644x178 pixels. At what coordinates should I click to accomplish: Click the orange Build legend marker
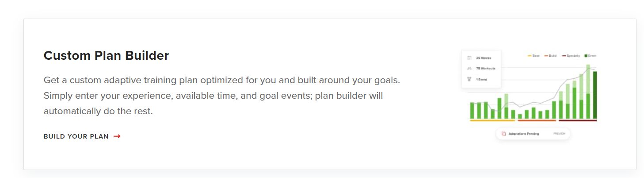tap(546, 56)
